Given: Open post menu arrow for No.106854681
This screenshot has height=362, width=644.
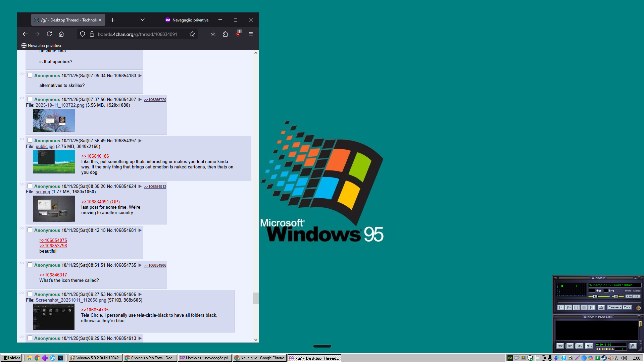Looking at the screenshot, I should click(140, 230).
